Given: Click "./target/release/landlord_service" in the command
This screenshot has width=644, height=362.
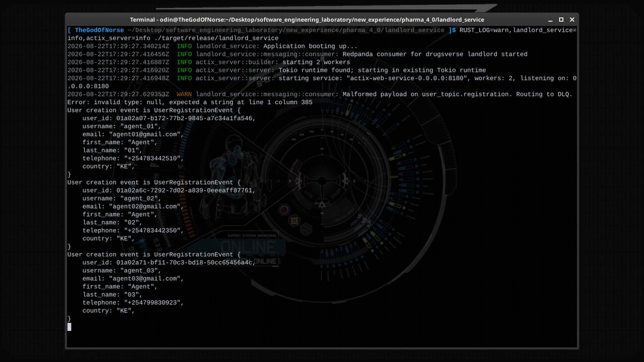Looking at the screenshot, I should coord(217,38).
